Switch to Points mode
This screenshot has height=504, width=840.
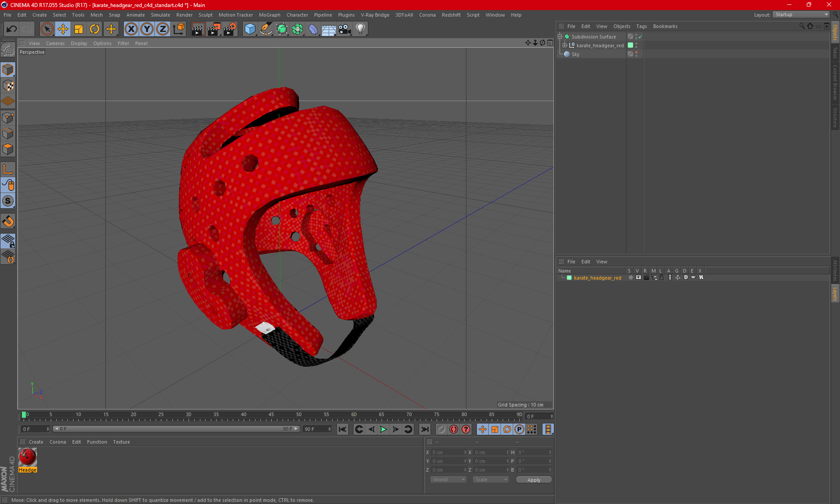point(8,118)
